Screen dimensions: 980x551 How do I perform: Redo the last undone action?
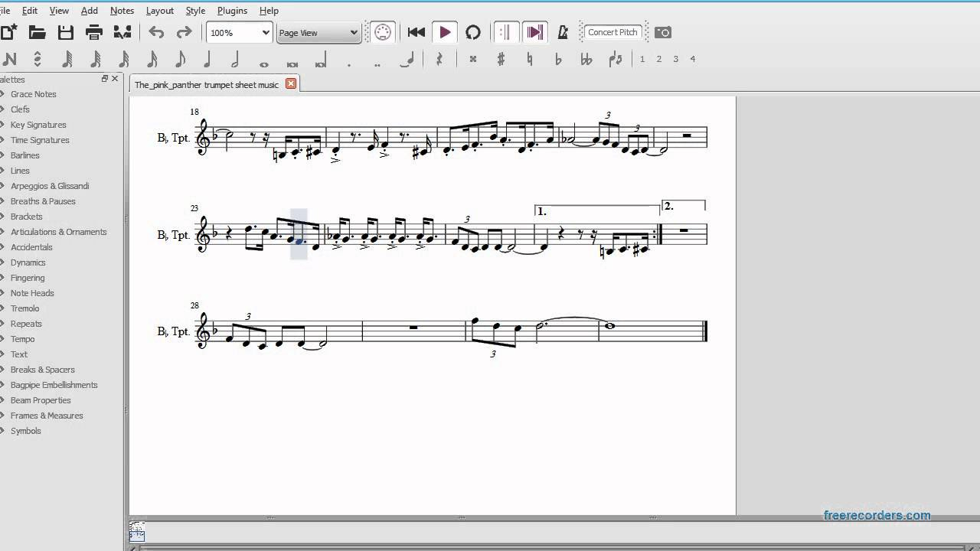(x=184, y=32)
